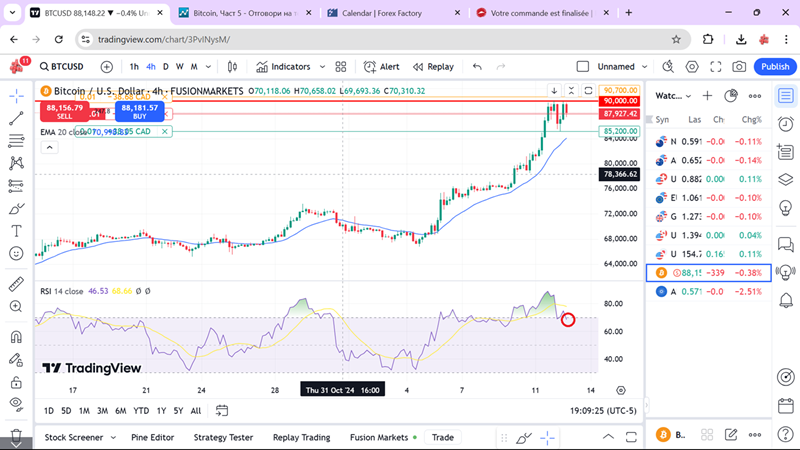Open the Fibonacci retracement tools
The image size is (800, 450).
(x=16, y=140)
